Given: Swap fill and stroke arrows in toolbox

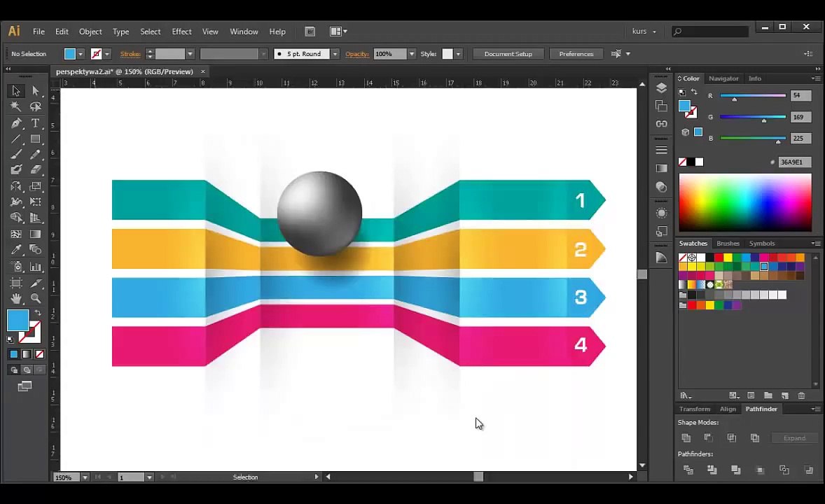Looking at the screenshot, I should click(x=38, y=313).
